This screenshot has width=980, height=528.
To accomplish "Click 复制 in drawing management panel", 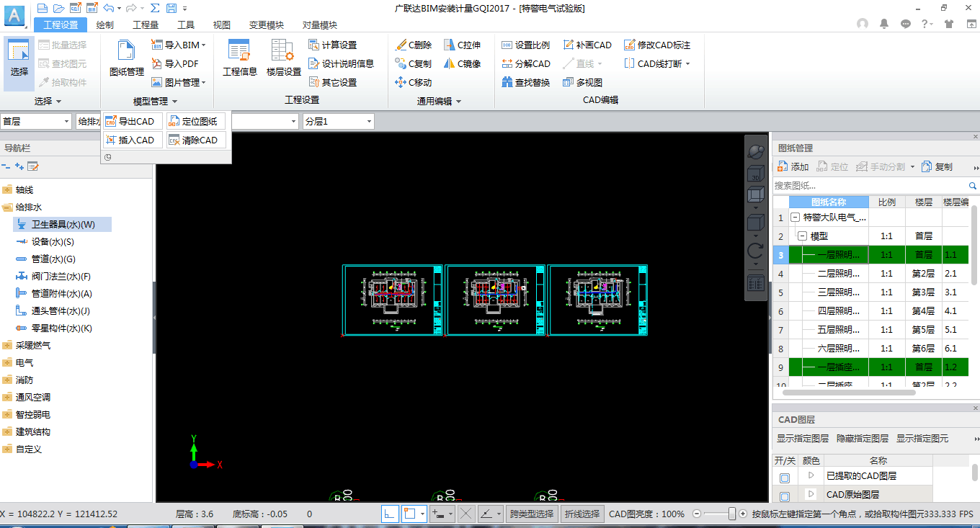I will point(937,166).
